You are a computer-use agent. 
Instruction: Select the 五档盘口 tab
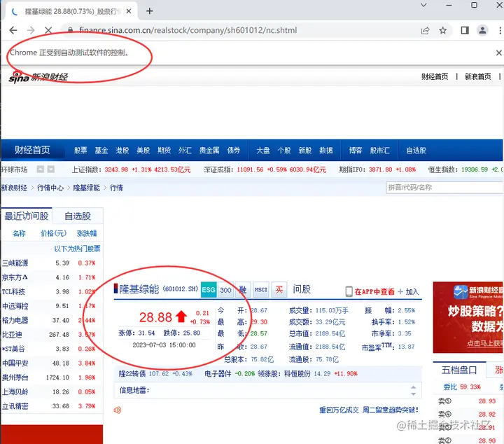click(x=459, y=370)
